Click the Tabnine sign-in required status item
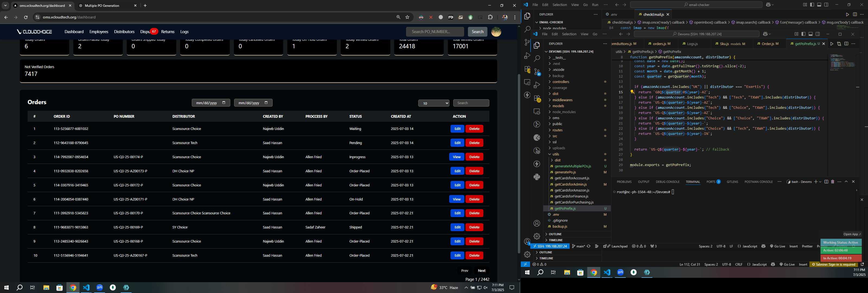Screen dimensions: 868x293 834,265
